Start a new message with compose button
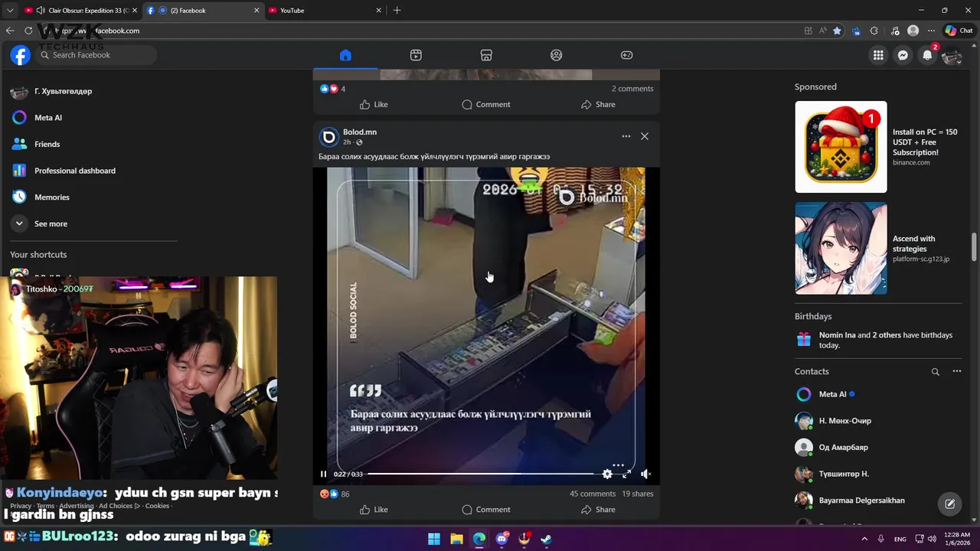 pos(949,504)
